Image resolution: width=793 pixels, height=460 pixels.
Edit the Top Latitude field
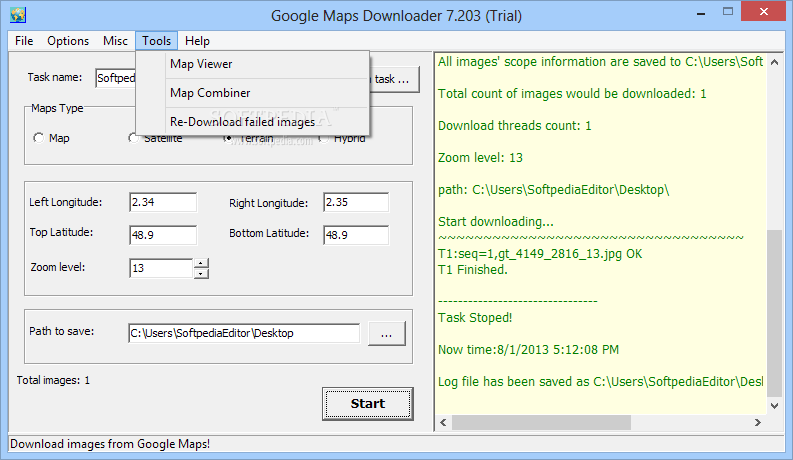coord(163,235)
